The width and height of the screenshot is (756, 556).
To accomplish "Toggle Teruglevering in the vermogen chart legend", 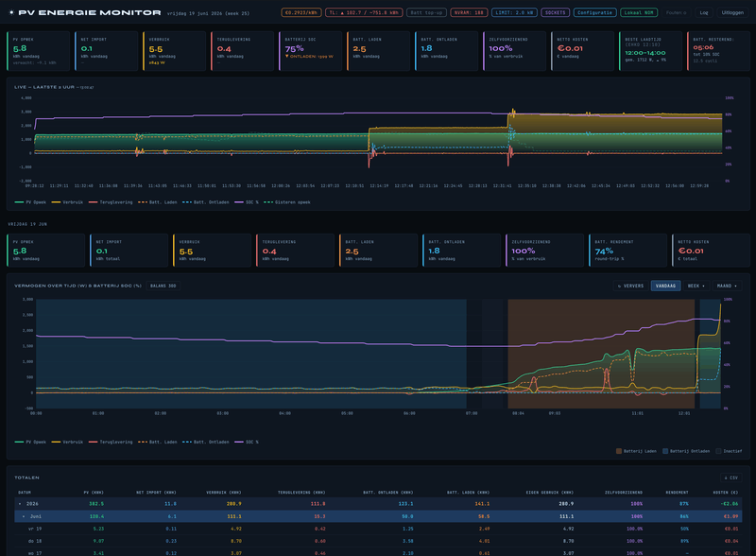I will (111, 442).
